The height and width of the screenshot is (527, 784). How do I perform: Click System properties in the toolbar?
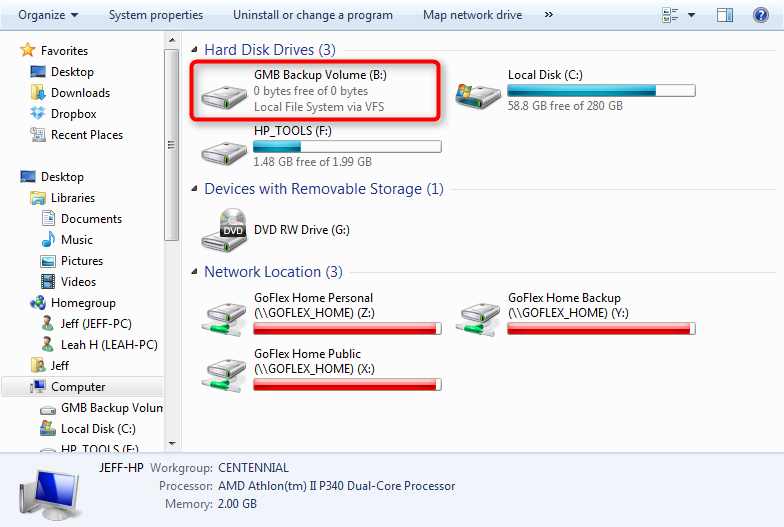click(x=156, y=15)
